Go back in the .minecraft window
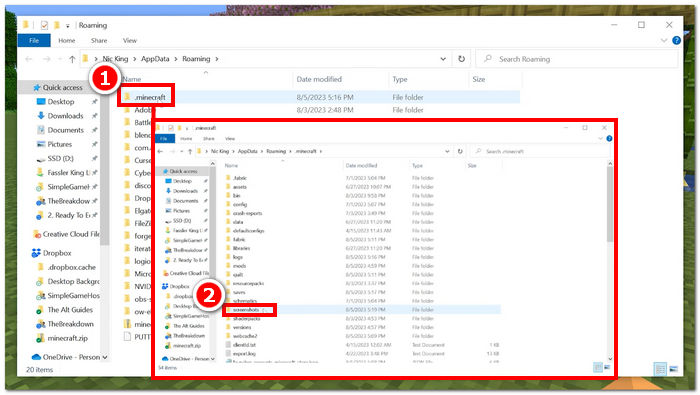This screenshot has width=700, height=395. click(160, 151)
